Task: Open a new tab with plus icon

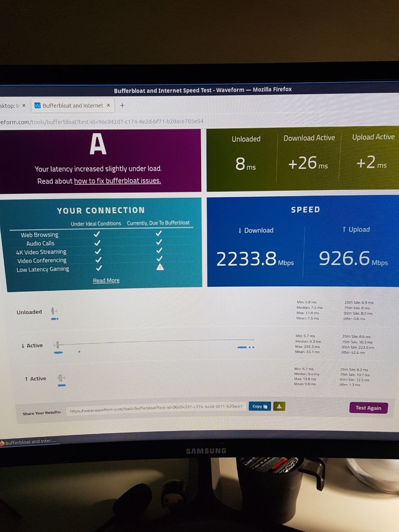Action: pyautogui.click(x=122, y=105)
